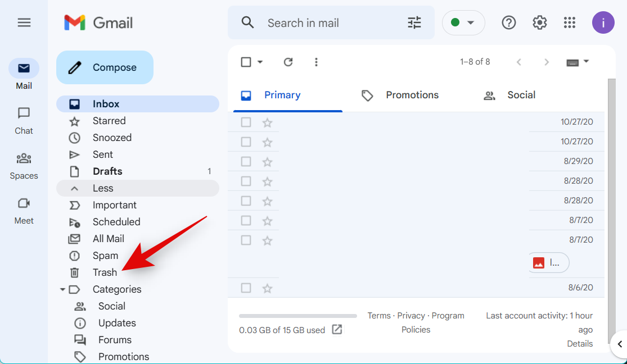This screenshot has width=627, height=364.
Task: Open the image attachment chip
Action: tap(548, 262)
